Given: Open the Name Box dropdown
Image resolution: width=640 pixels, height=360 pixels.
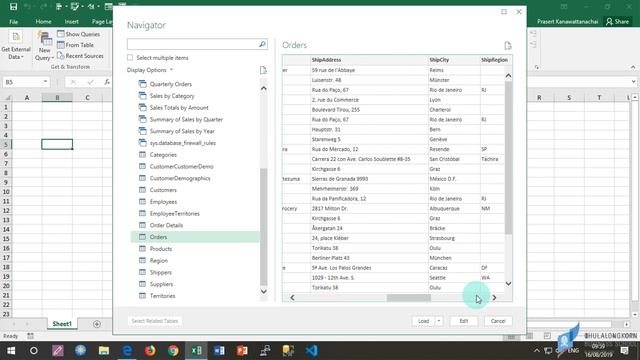Looking at the screenshot, I should [x=45, y=82].
